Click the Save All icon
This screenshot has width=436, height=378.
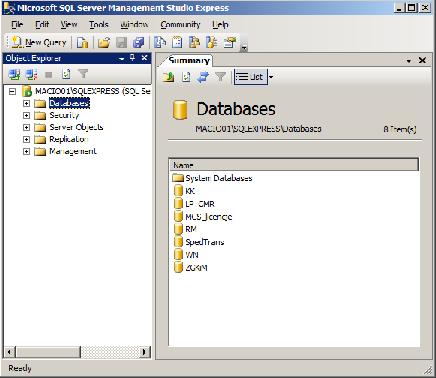point(139,42)
